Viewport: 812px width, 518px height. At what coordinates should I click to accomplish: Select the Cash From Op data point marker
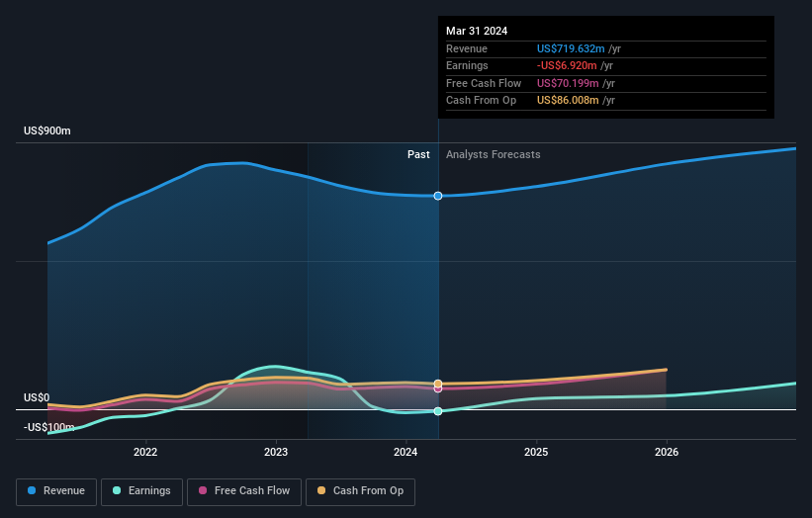point(438,384)
